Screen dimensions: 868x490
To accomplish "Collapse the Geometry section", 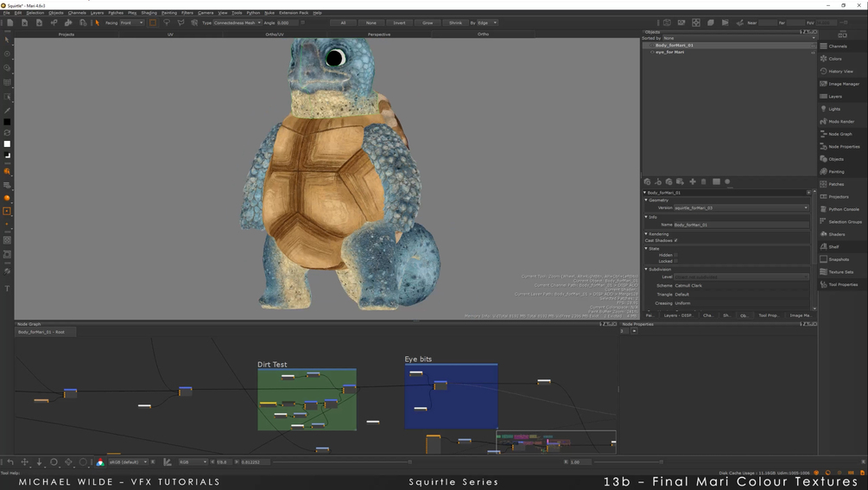I will point(646,200).
